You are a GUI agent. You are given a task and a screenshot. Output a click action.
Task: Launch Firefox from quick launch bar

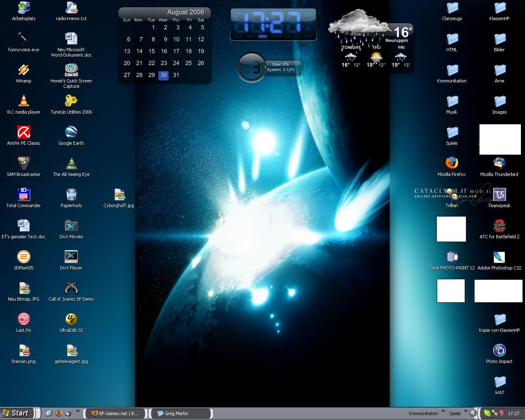(58, 413)
